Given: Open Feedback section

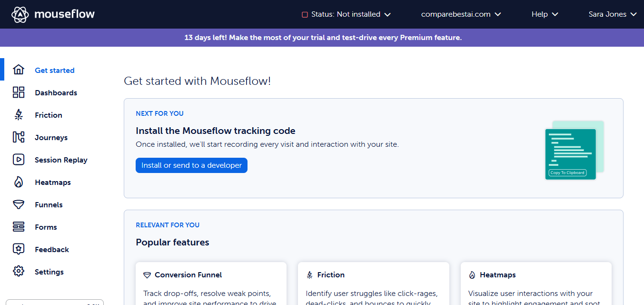Looking at the screenshot, I should click(x=52, y=250).
